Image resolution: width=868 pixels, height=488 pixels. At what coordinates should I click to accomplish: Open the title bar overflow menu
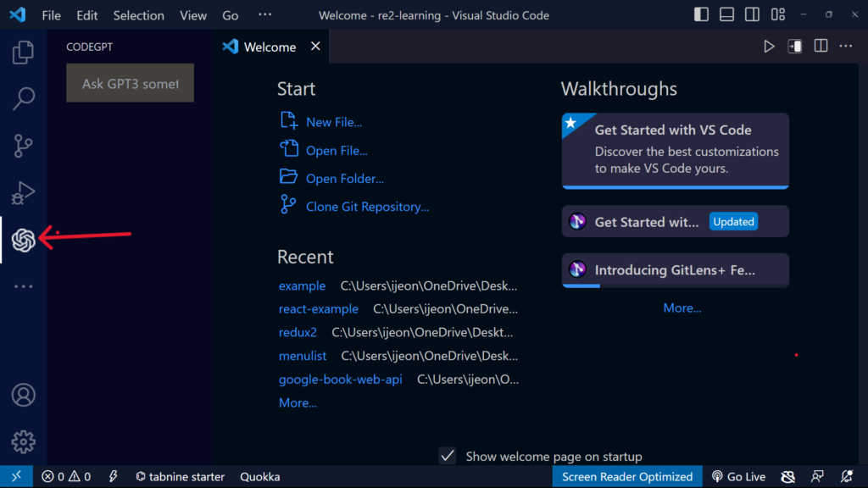pos(264,14)
